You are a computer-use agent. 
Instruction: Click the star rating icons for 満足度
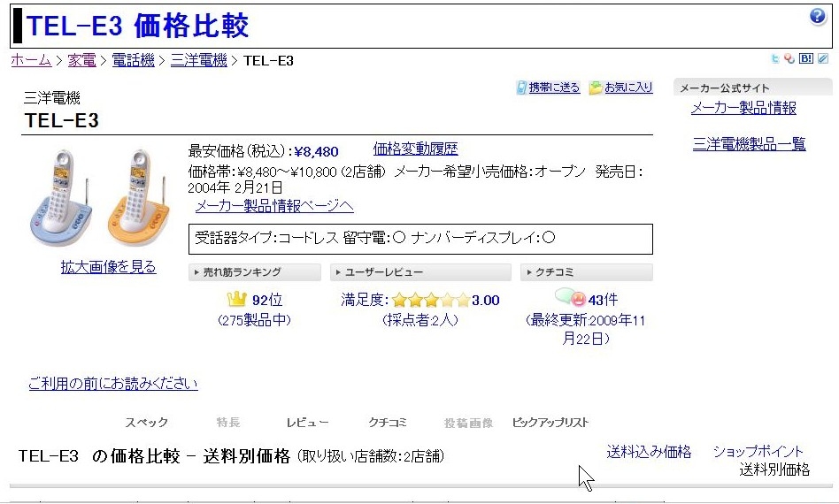click(x=431, y=301)
